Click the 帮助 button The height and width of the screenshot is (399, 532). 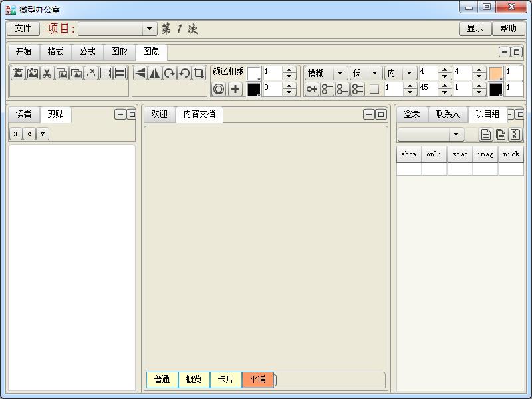508,29
